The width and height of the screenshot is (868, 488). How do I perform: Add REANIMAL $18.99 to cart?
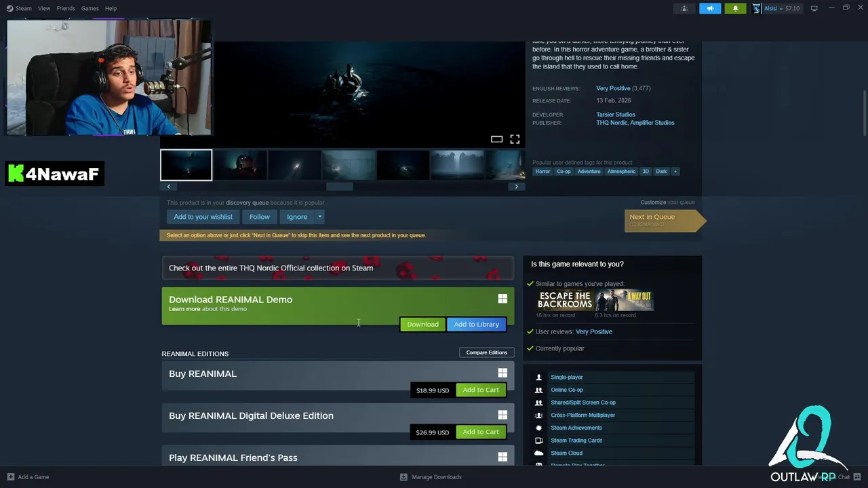click(481, 390)
